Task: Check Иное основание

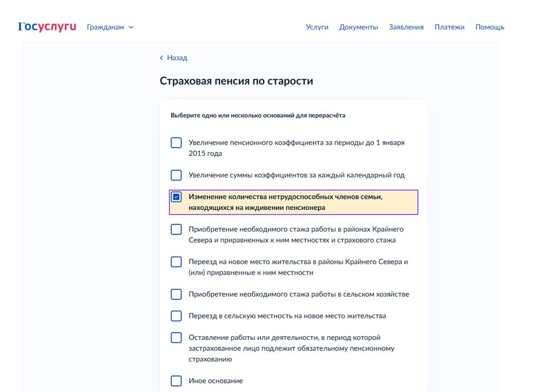Action: (x=176, y=380)
